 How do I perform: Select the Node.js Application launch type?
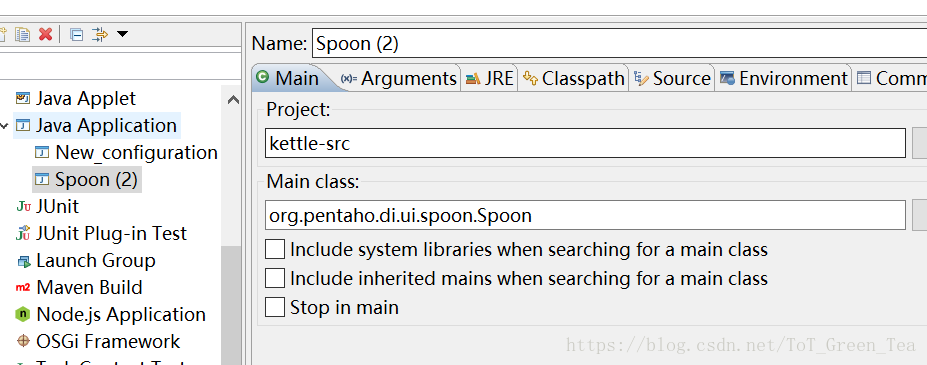(x=111, y=314)
